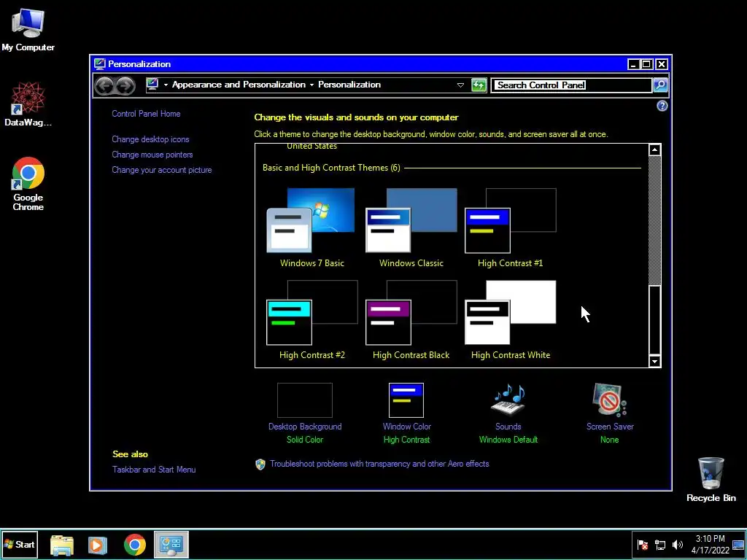Select the Windows 7 Basic theme
Image resolution: width=747 pixels, height=560 pixels.
pos(312,228)
